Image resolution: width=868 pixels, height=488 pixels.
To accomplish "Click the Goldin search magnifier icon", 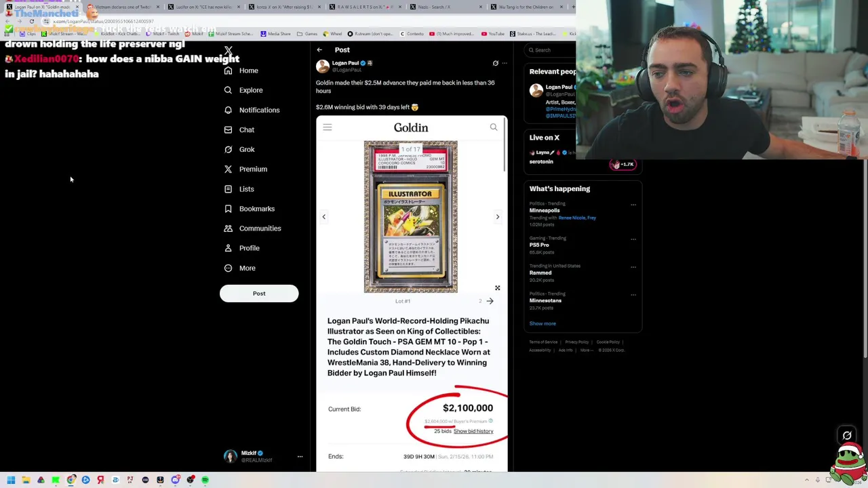I will tap(494, 127).
